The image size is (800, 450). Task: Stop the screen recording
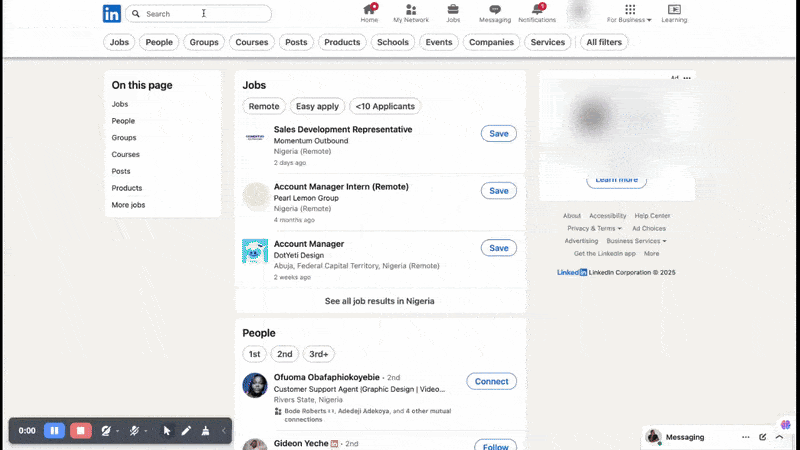(x=81, y=431)
